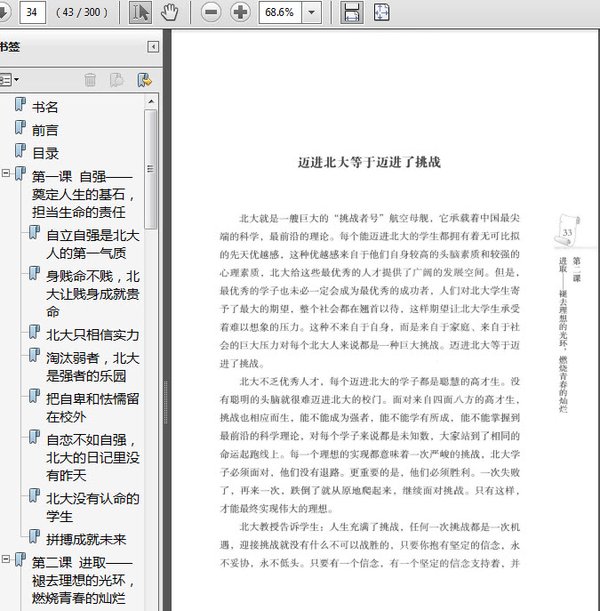The height and width of the screenshot is (611, 600).
Task: Open bookmark 北大没有认命的学生
Action: click(x=93, y=507)
